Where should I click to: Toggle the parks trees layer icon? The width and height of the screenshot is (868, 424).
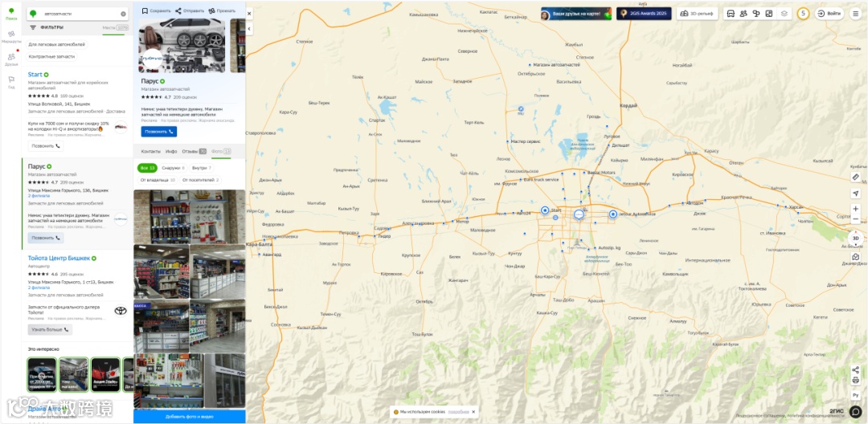[x=756, y=14]
